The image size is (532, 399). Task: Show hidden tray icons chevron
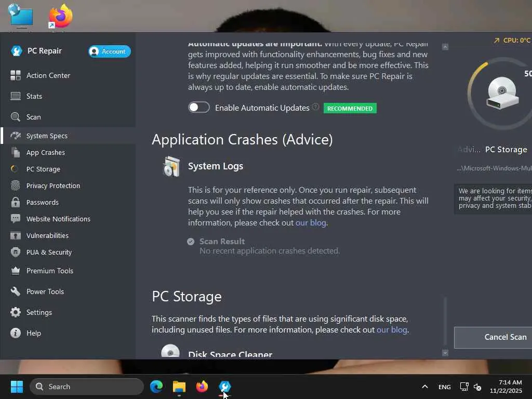[x=425, y=387]
